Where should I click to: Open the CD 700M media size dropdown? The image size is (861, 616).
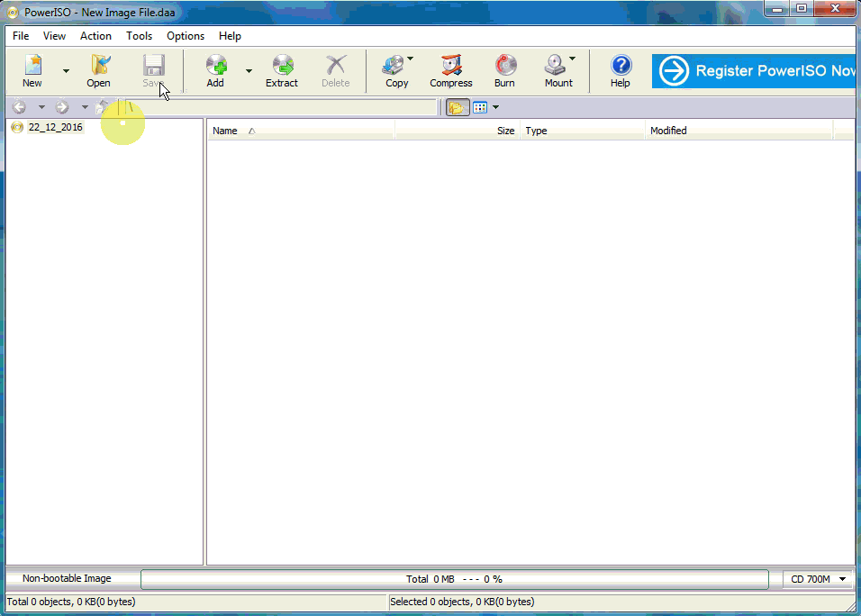[x=818, y=579]
